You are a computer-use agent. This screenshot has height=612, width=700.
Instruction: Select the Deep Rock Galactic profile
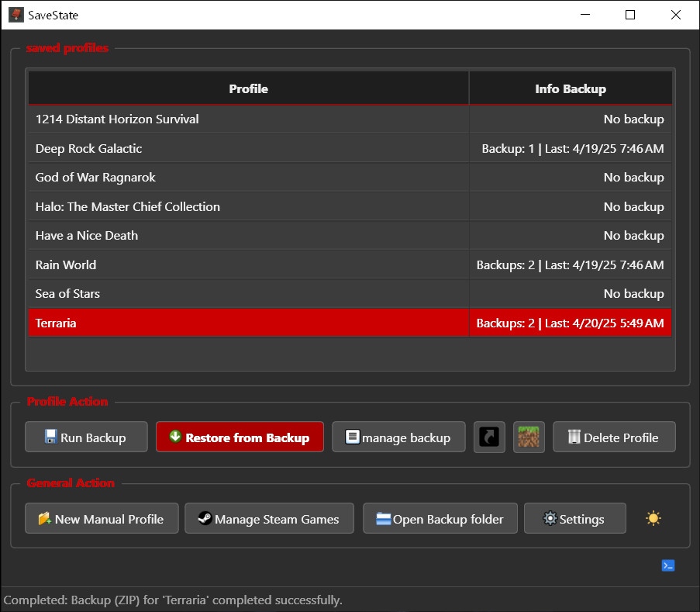coord(249,148)
